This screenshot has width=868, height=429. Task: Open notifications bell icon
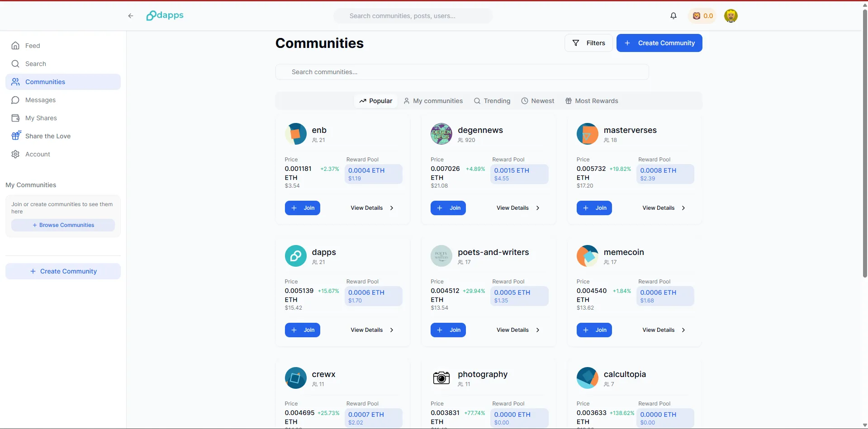click(x=674, y=16)
